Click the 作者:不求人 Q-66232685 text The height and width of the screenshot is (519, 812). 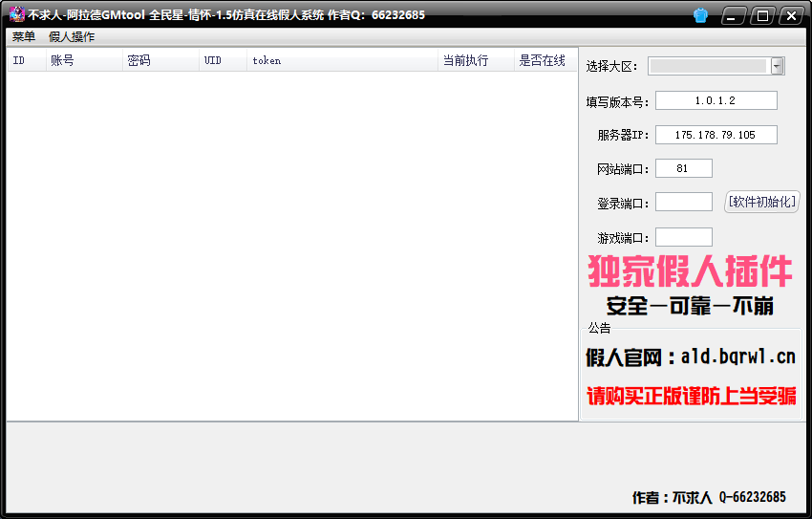[x=709, y=497]
